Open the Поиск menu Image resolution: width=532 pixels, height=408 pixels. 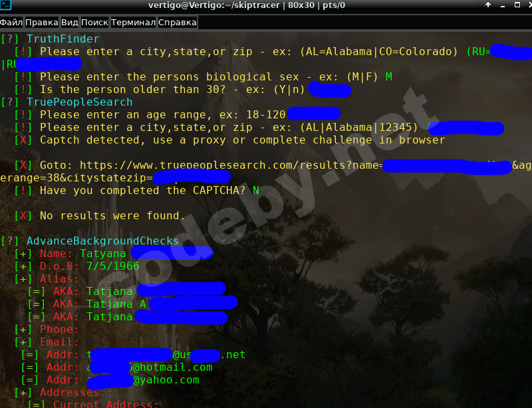[x=94, y=23]
